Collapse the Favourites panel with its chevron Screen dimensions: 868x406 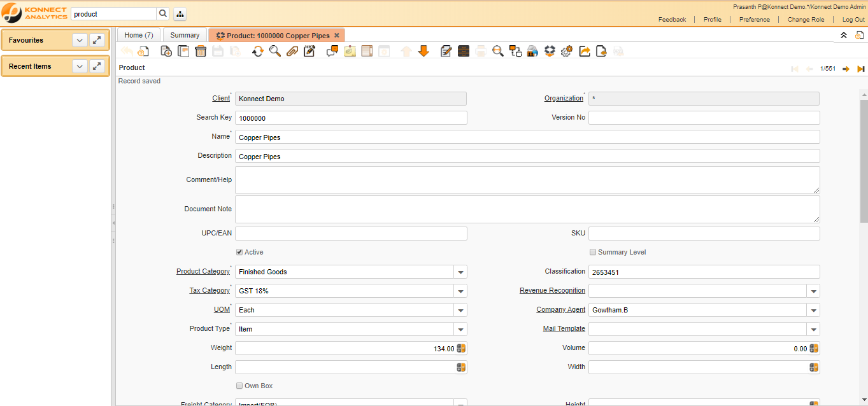(x=80, y=40)
